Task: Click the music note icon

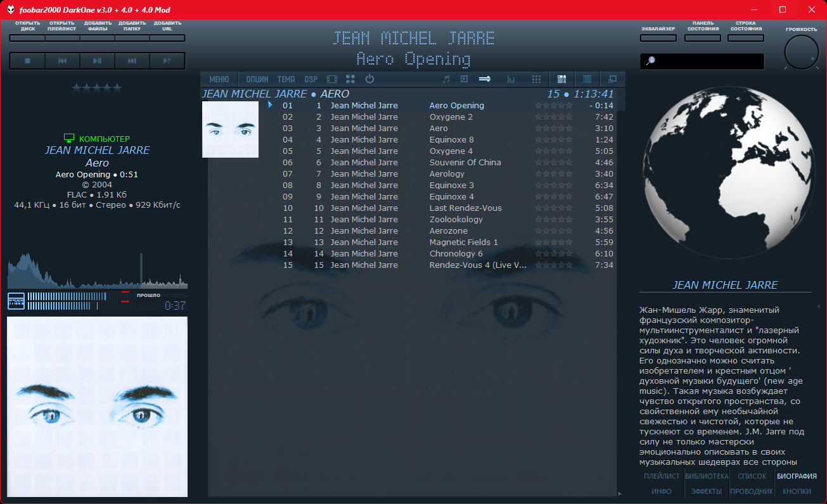Action: click(x=446, y=79)
